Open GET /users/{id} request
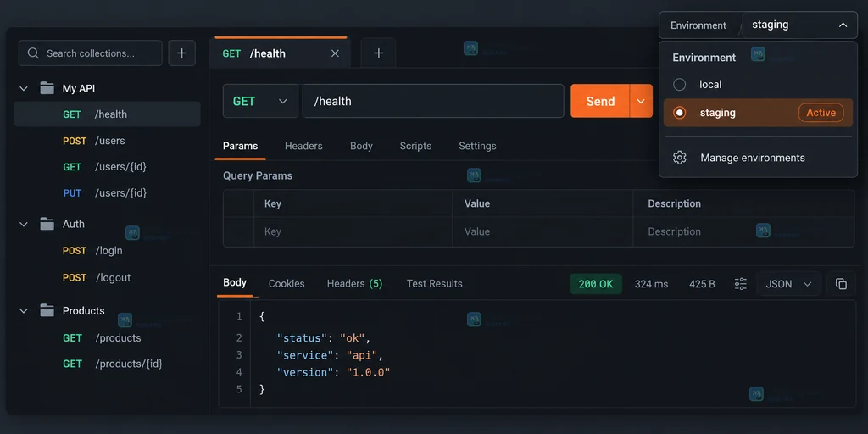Screen dimensions: 868x434 point(107,167)
